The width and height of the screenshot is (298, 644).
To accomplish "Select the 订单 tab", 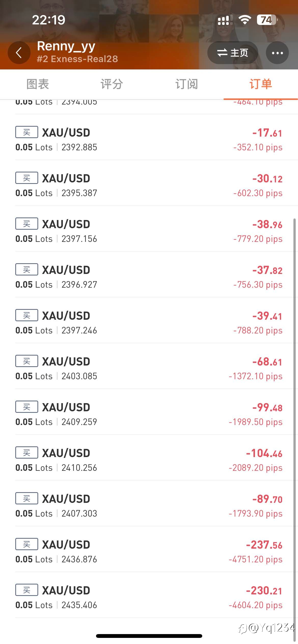I will pos(261,84).
